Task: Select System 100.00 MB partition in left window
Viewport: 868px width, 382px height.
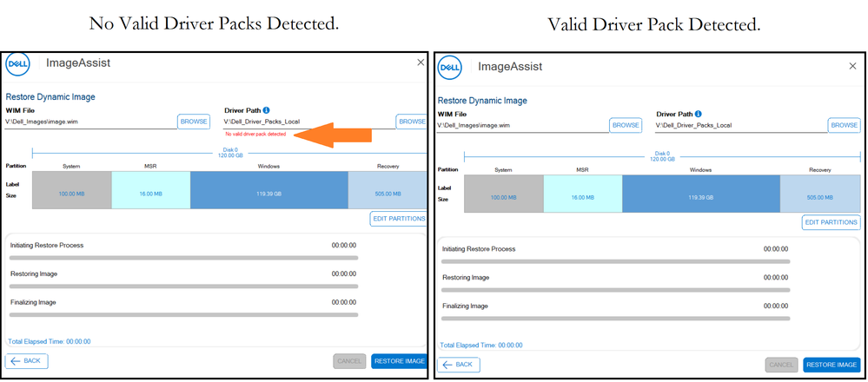Action: coord(72,190)
